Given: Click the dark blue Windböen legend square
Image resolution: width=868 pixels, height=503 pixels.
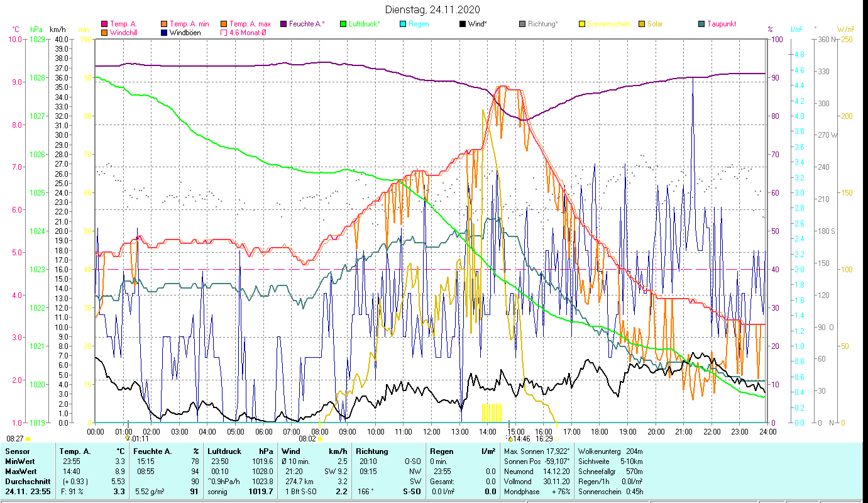Looking at the screenshot, I should pos(165,33).
